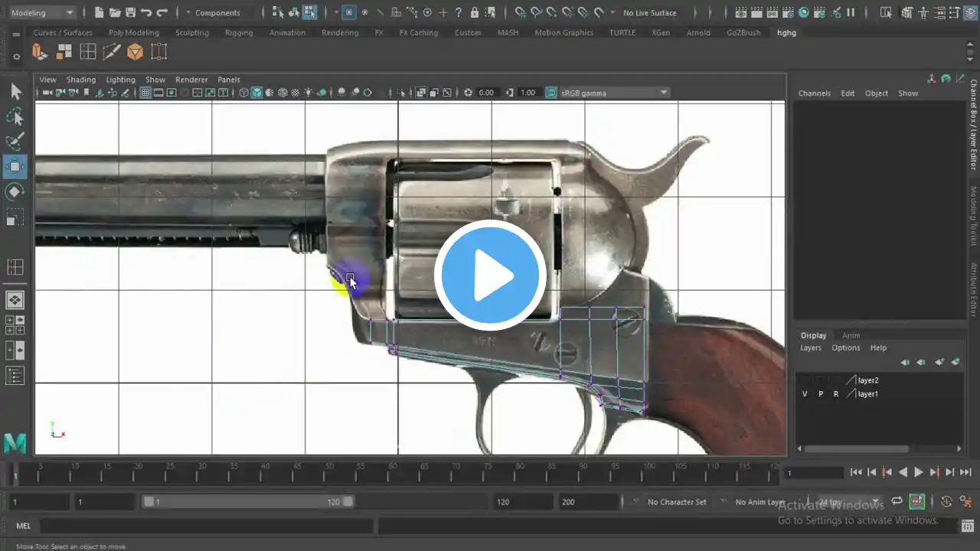Open shelf options gear menu
Screen dimensions: 980x551
(x=17, y=57)
